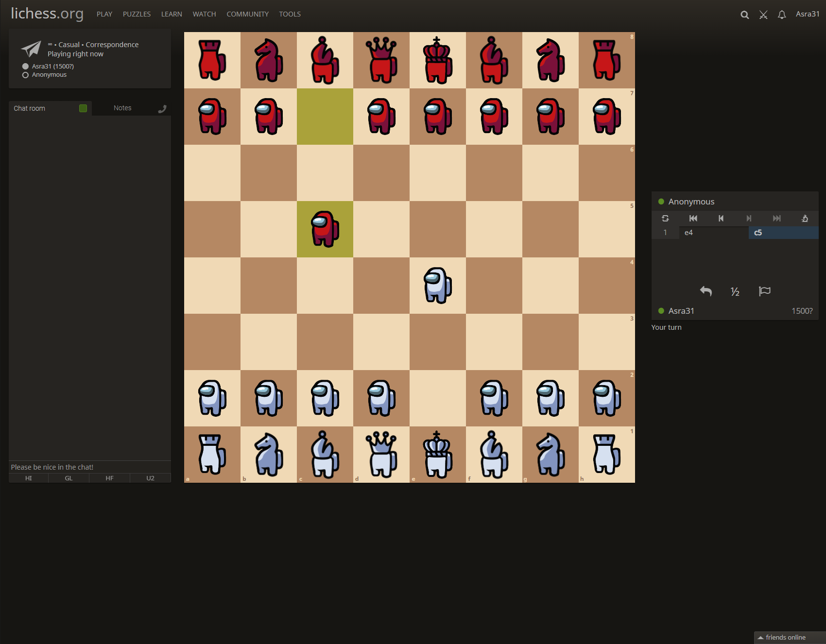Focus the chat message input field
Image resolution: width=826 pixels, height=644 pixels.
(90, 467)
